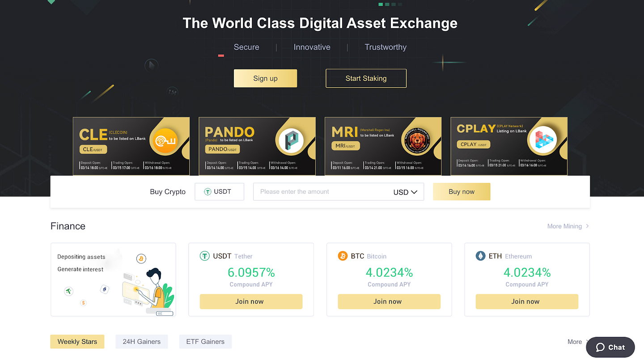Click the Ethereum diamond icon in Finance
This screenshot has width=644, height=364.
[480, 256]
